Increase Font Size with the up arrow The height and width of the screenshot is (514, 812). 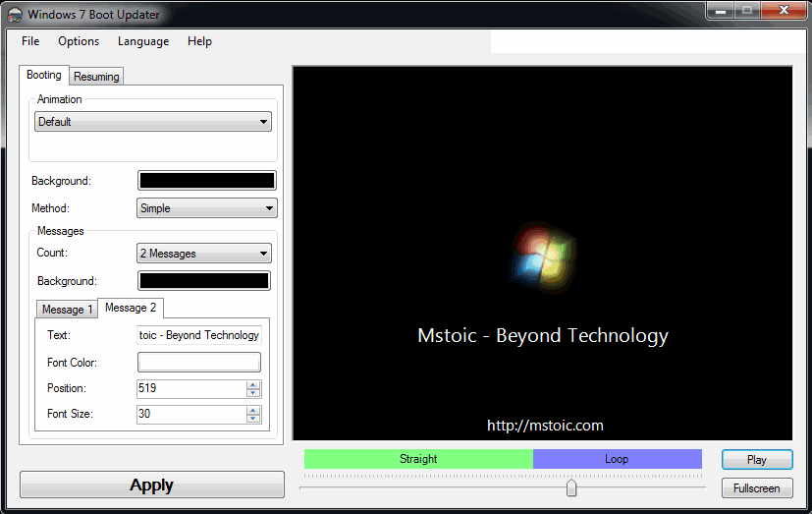click(253, 410)
